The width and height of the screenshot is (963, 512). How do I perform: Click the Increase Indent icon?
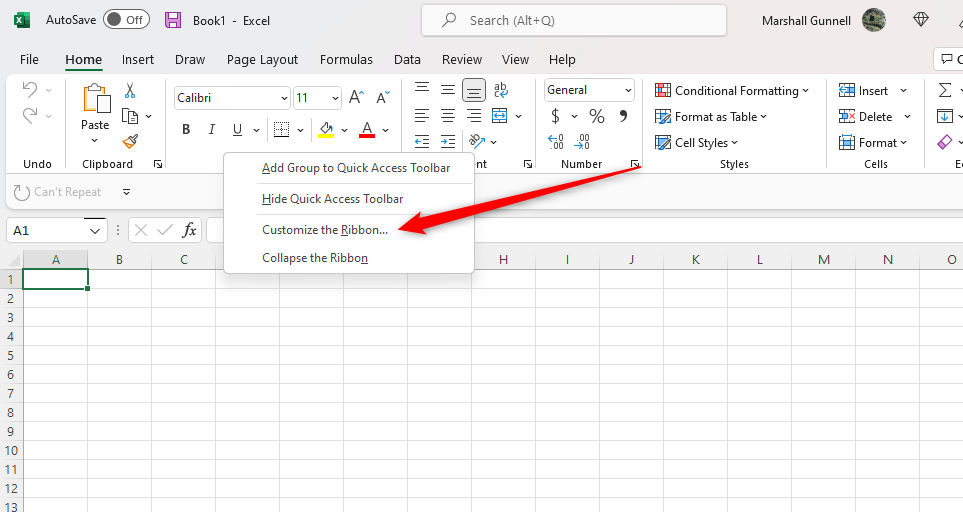(448, 142)
